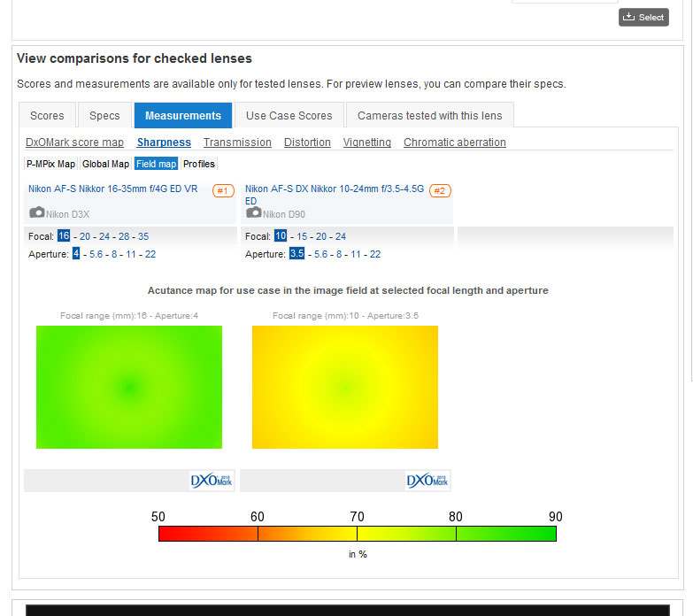Viewport: 693px width, 616px height.
Task: Click the Nikon D90 camera label
Action: click(x=284, y=214)
